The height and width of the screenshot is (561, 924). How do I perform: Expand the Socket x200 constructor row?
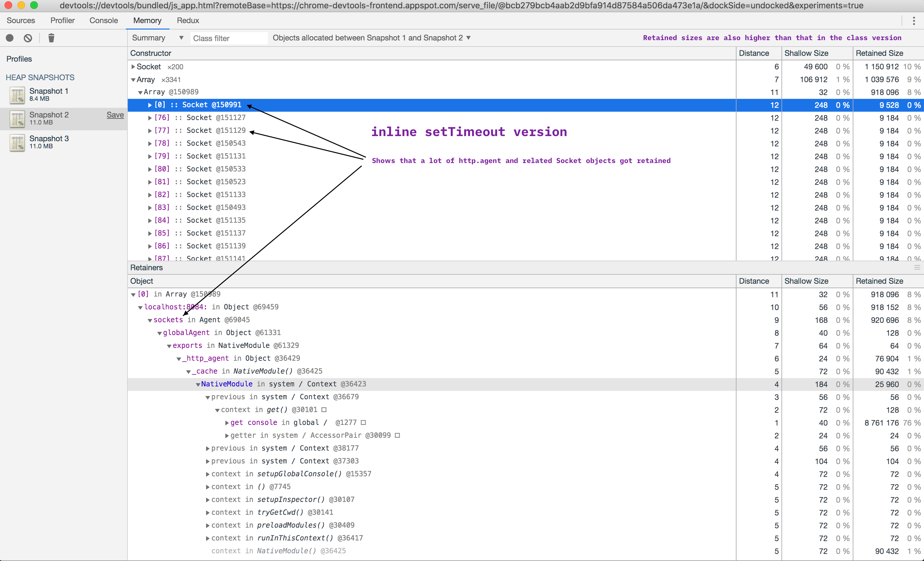click(x=133, y=67)
